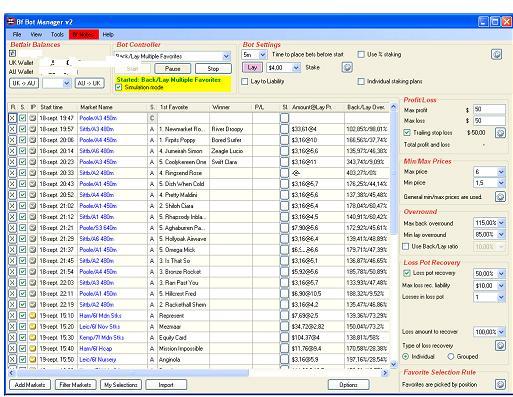Open Favorite Selection Rule settings icon

500,384
